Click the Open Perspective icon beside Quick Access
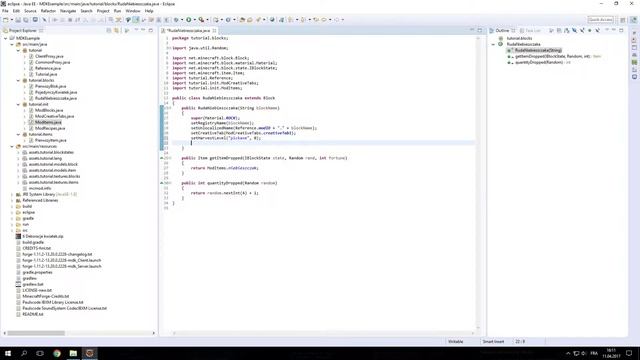The image size is (640, 360). pyautogui.click(x=622, y=20)
